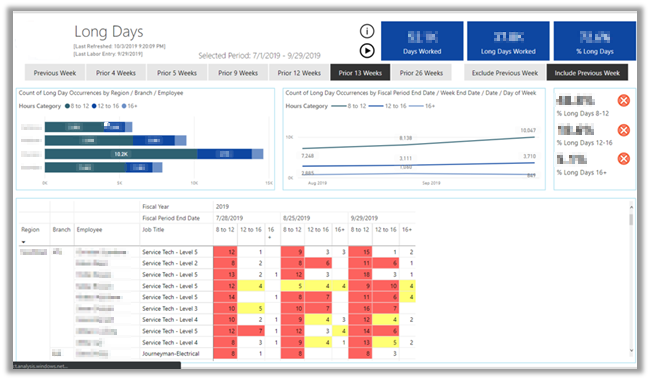Image resolution: width=650 pixels, height=380 pixels.
Task: Remove the % Long Days 16+ card
Action: point(623,159)
